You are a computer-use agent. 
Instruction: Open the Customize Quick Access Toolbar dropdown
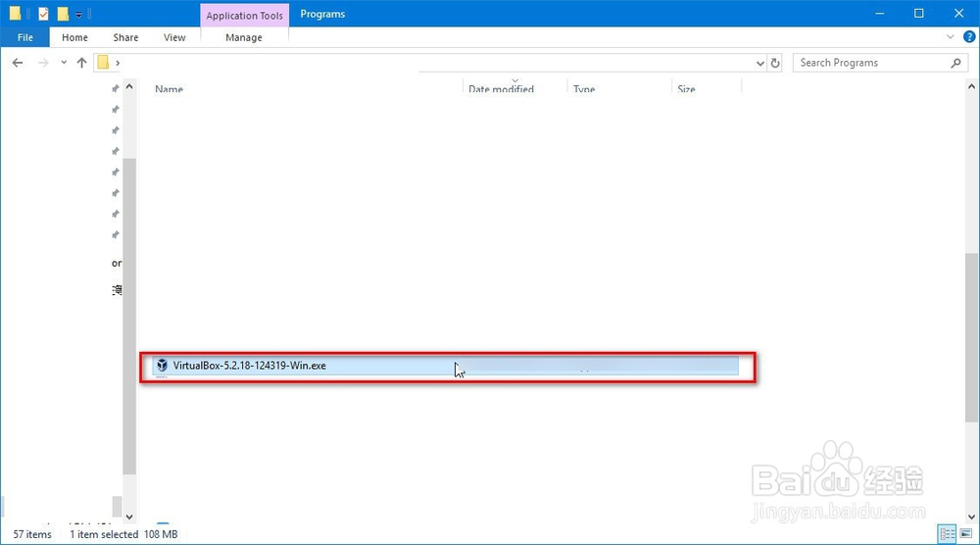(78, 14)
